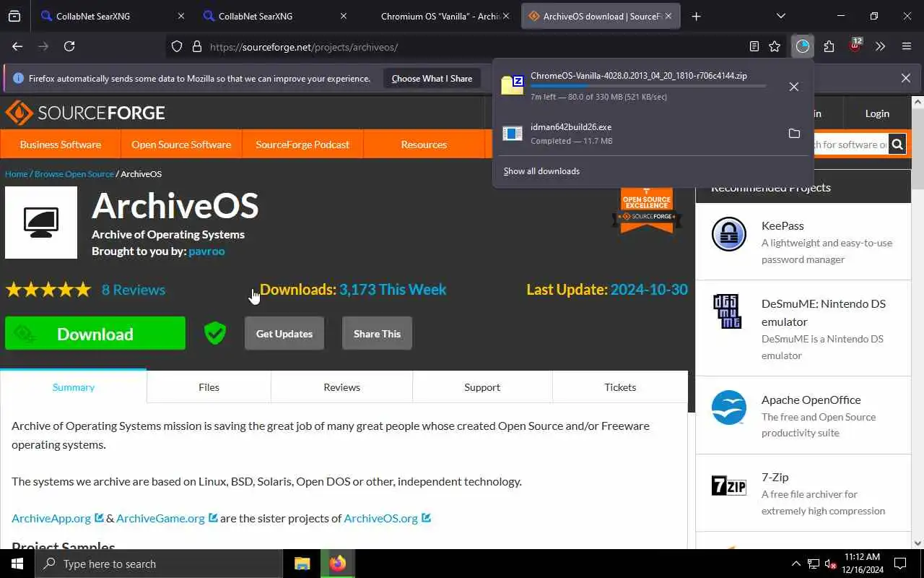Viewport: 924px width, 578px height.
Task: Click the Login link
Action: click(x=877, y=113)
